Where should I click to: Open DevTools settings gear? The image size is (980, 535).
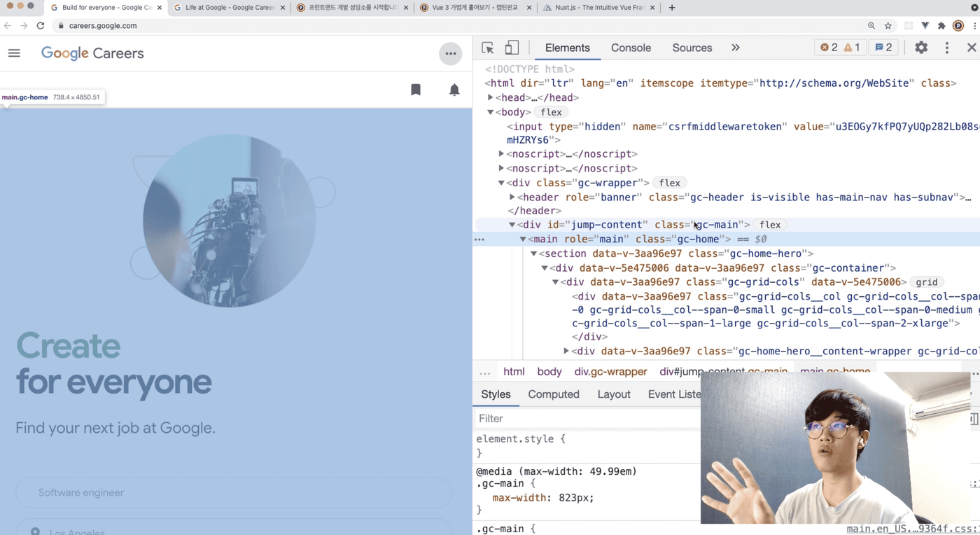coord(921,48)
